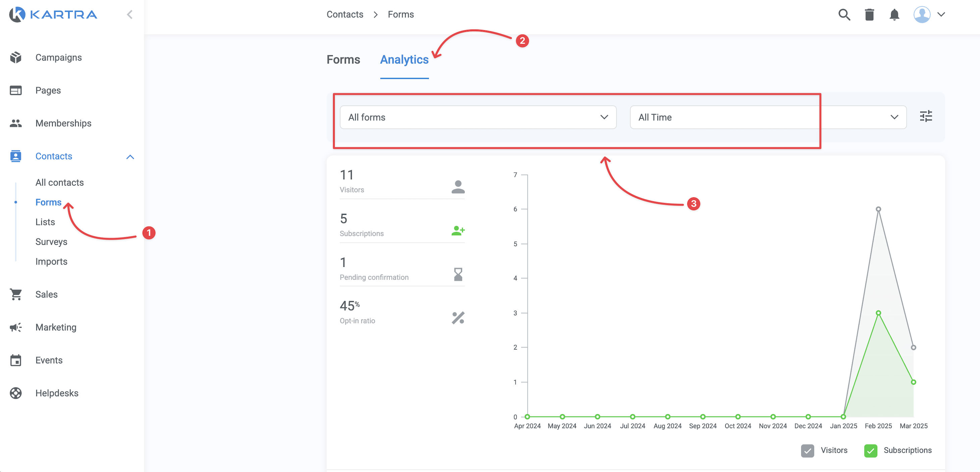This screenshot has height=472, width=980.
Task: Open the All forms dropdown
Action: click(x=478, y=117)
